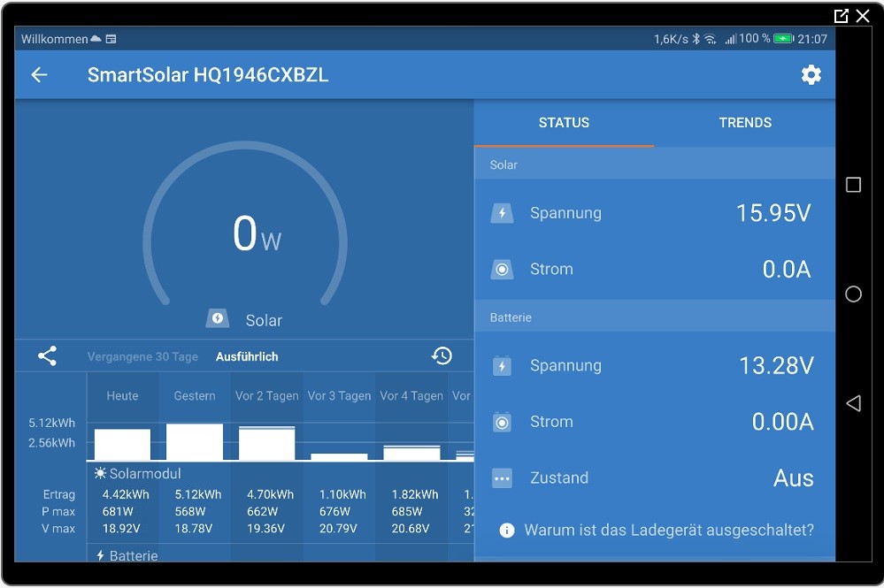The height and width of the screenshot is (588, 884).
Task: Click the lightning icon beside Batterie row
Action: (x=100, y=555)
